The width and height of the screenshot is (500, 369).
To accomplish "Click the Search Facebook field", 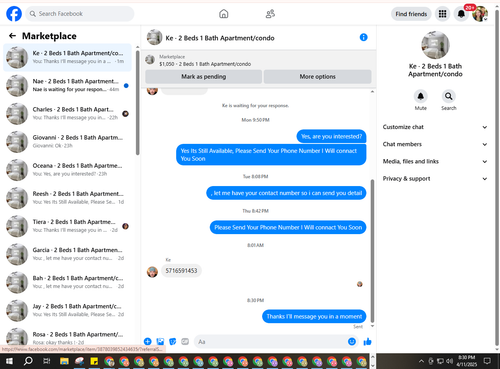I will [x=80, y=14].
